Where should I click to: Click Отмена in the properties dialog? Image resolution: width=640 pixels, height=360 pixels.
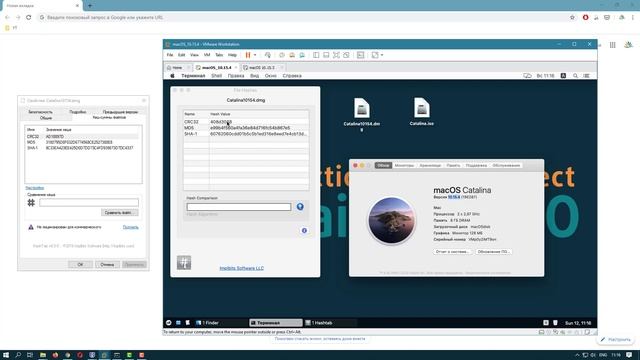pyautogui.click(x=107, y=264)
